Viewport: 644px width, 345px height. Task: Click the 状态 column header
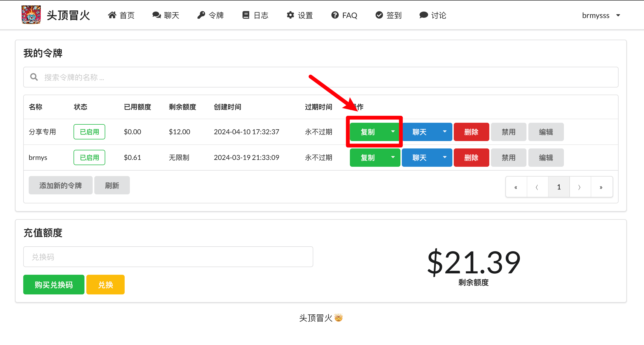tap(80, 107)
